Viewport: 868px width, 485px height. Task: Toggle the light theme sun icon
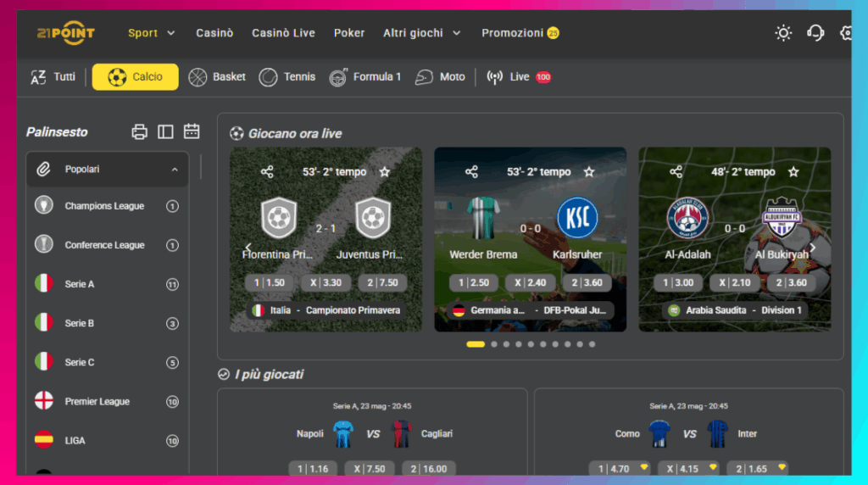coord(782,33)
